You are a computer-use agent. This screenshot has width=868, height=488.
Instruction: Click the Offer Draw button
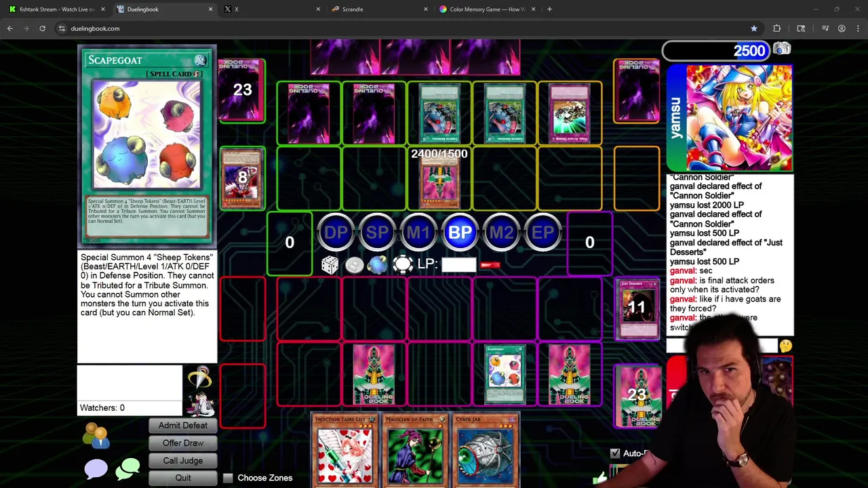182,443
